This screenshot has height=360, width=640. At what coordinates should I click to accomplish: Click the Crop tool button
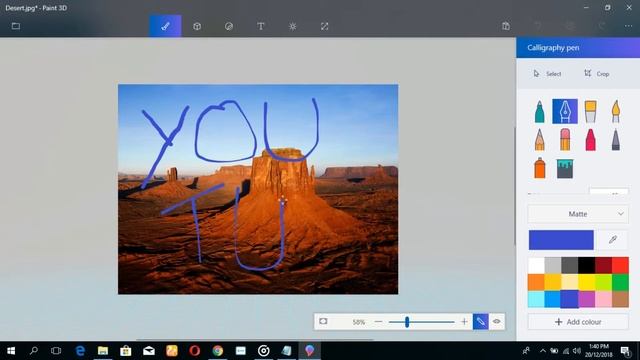tap(597, 73)
